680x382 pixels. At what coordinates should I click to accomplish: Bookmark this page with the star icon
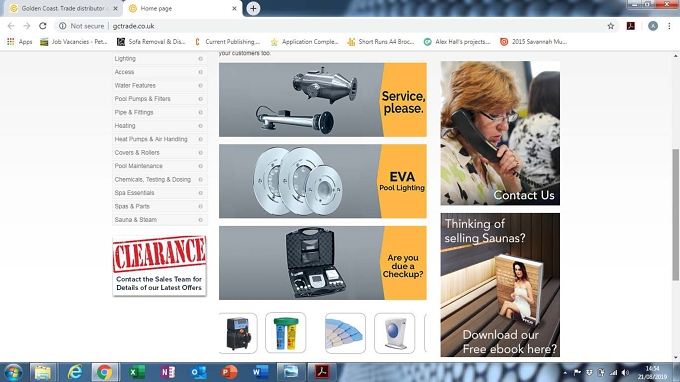point(611,26)
